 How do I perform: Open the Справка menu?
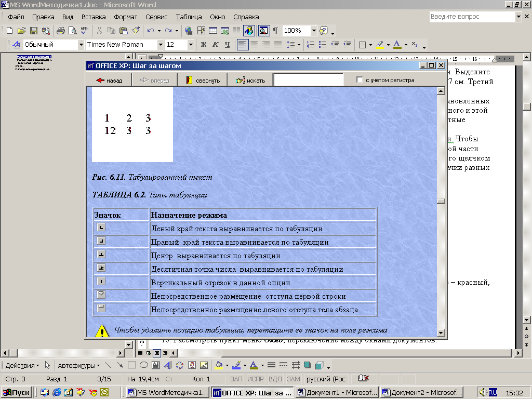coord(246,17)
